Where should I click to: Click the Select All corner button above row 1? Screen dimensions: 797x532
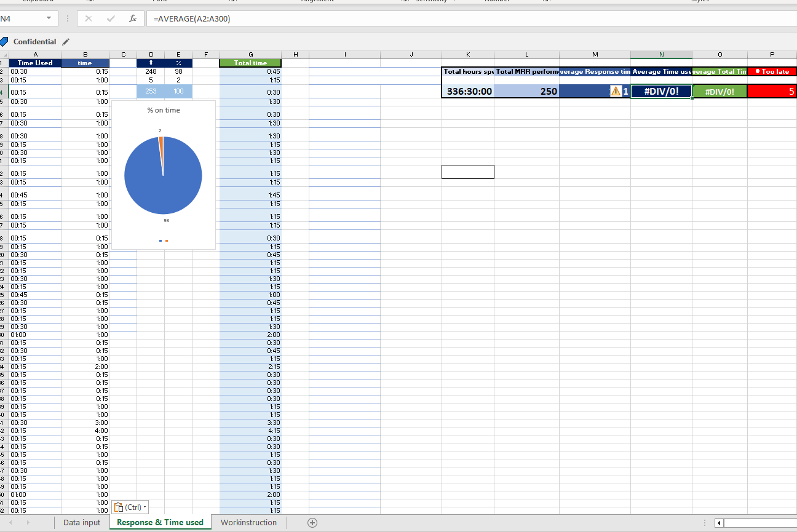(5, 54)
